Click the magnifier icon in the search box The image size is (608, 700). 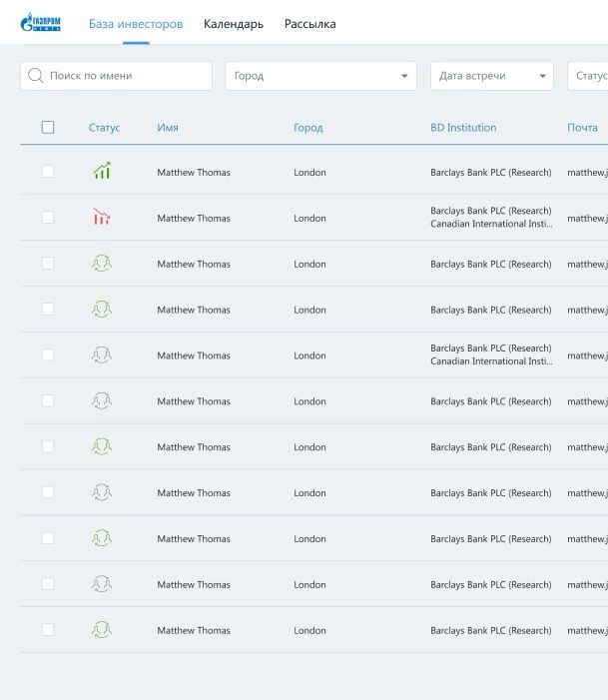(x=36, y=76)
